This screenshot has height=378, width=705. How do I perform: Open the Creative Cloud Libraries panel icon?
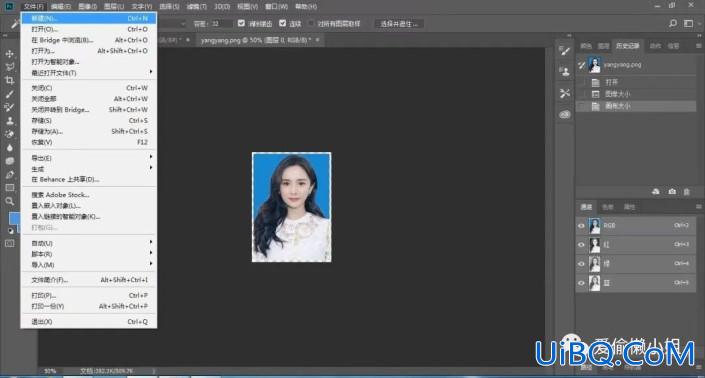point(565,115)
